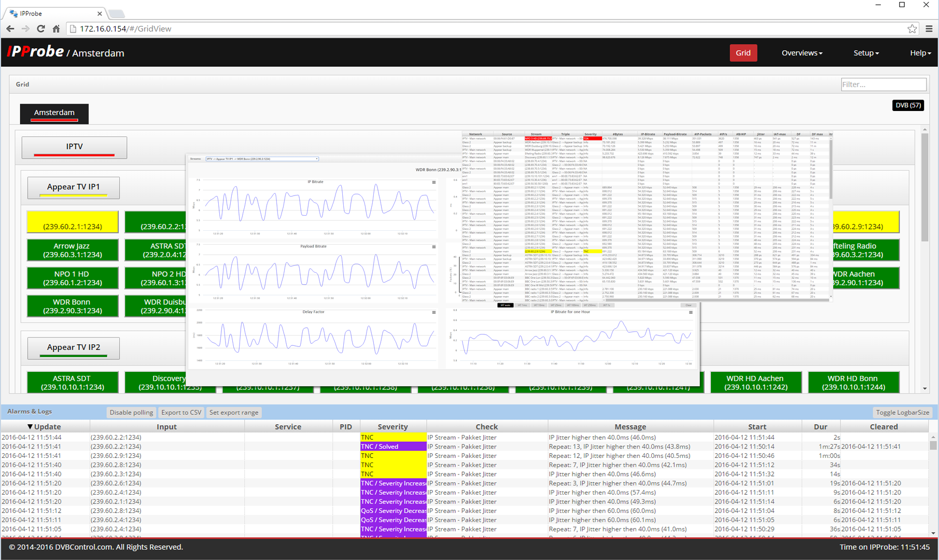
Task: Bookmark this page with the star icon
Action: (912, 29)
